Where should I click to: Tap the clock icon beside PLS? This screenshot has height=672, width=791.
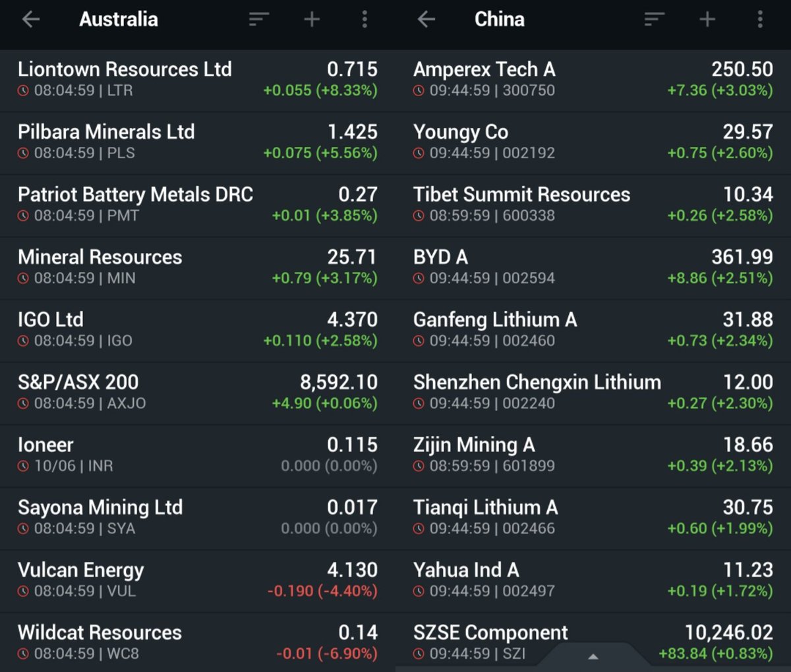[24, 154]
